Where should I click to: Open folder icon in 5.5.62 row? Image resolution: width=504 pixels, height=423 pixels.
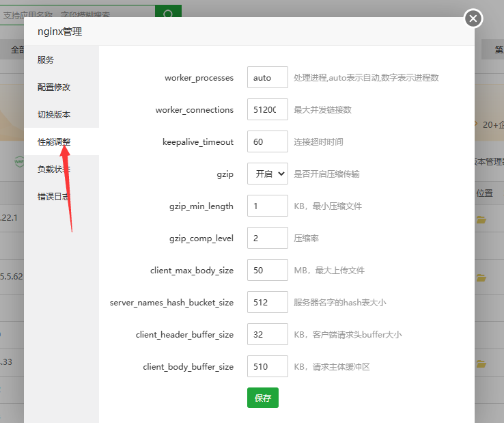coord(481,277)
